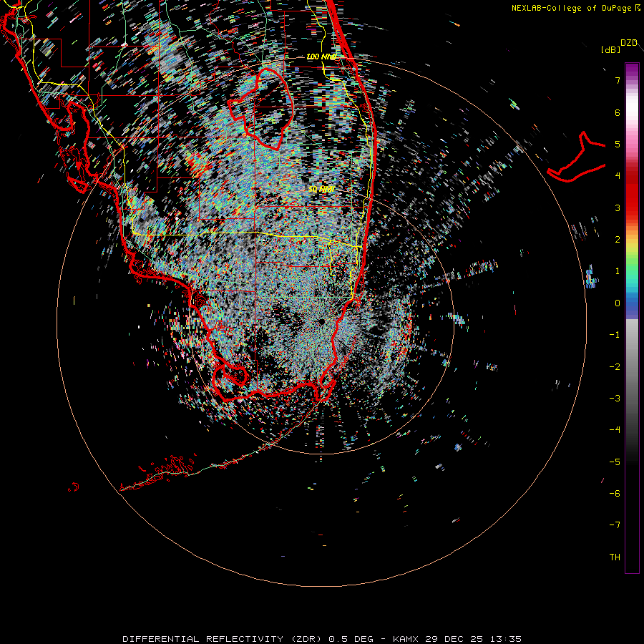
Task: Click the -2 dB tick label
Action: click(x=615, y=367)
